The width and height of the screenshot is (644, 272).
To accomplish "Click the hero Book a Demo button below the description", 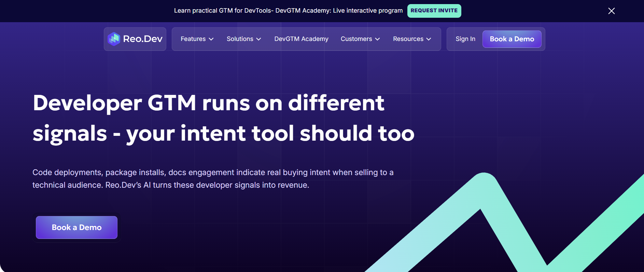I will pyautogui.click(x=76, y=227).
